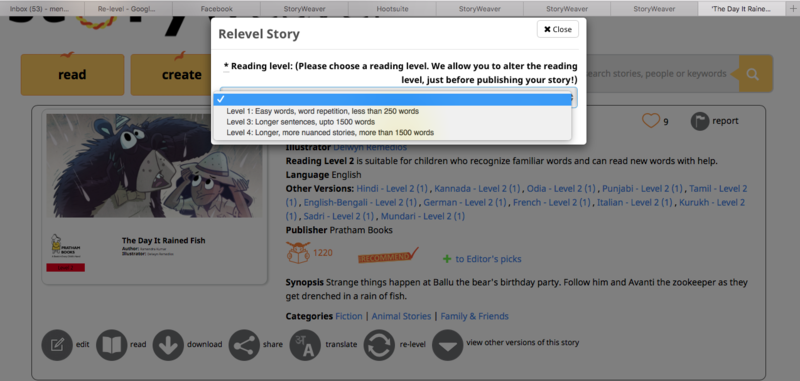800x381 pixels.
Task: Click the orange search magnifier button
Action: point(754,74)
